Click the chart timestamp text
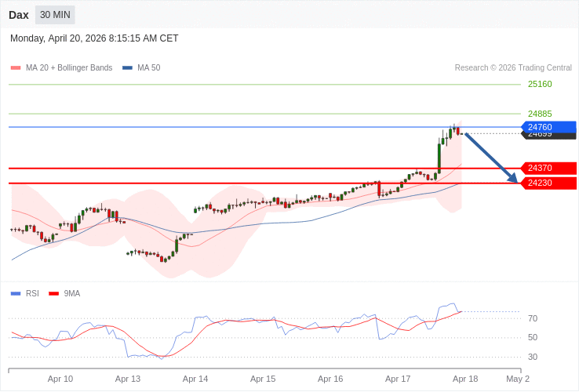Screen dimensions: 579x392 pyautogui.click(x=94, y=38)
